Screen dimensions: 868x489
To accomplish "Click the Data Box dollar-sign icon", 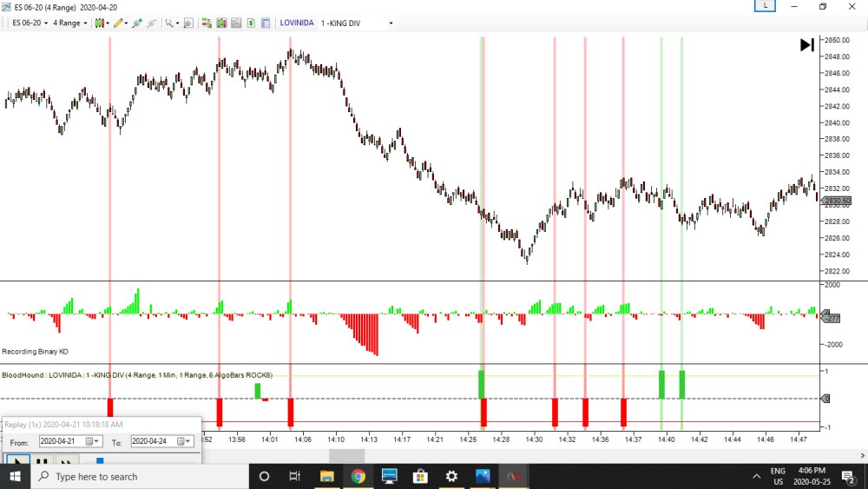I will pos(251,23).
